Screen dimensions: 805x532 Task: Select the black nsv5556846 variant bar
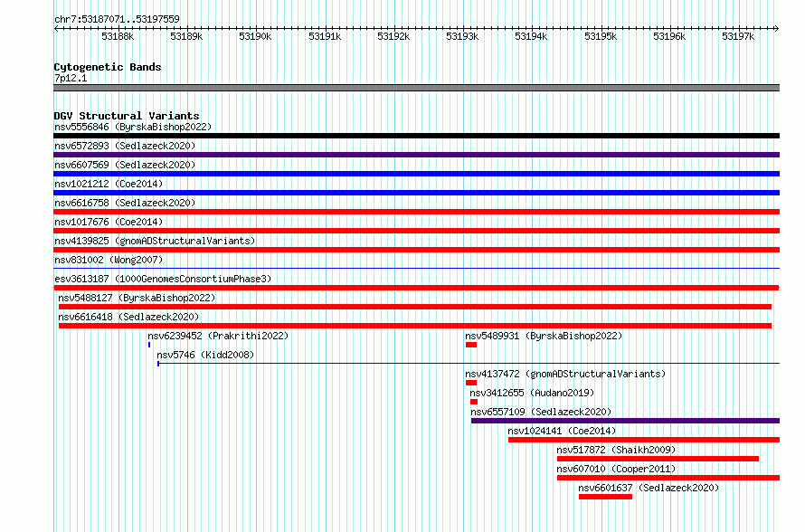[416, 136]
